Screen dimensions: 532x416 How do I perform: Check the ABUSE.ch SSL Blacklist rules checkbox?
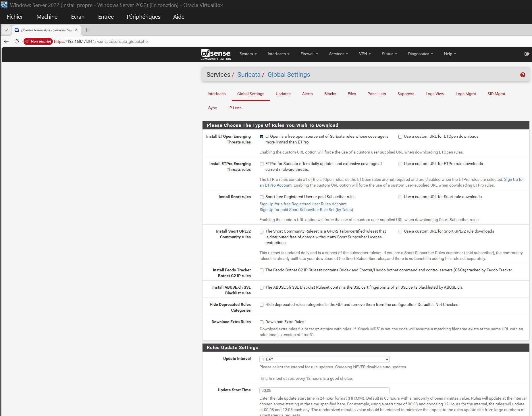[261, 287]
